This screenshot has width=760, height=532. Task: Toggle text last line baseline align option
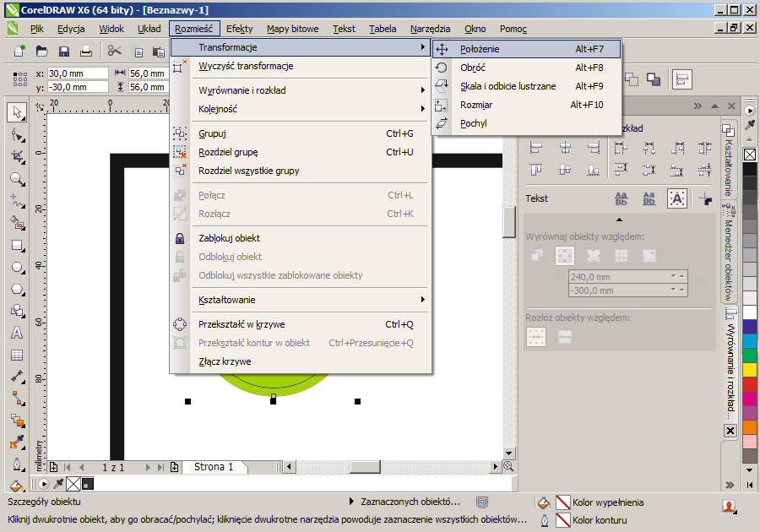pos(649,198)
